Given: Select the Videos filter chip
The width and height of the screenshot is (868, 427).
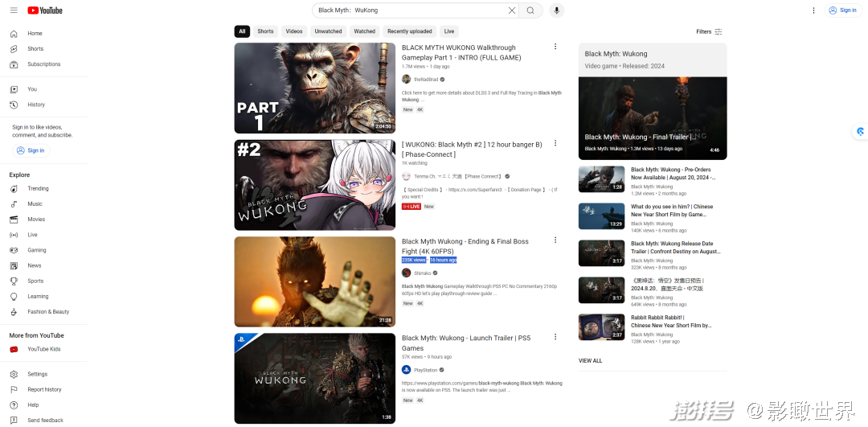Looking at the screenshot, I should [294, 31].
